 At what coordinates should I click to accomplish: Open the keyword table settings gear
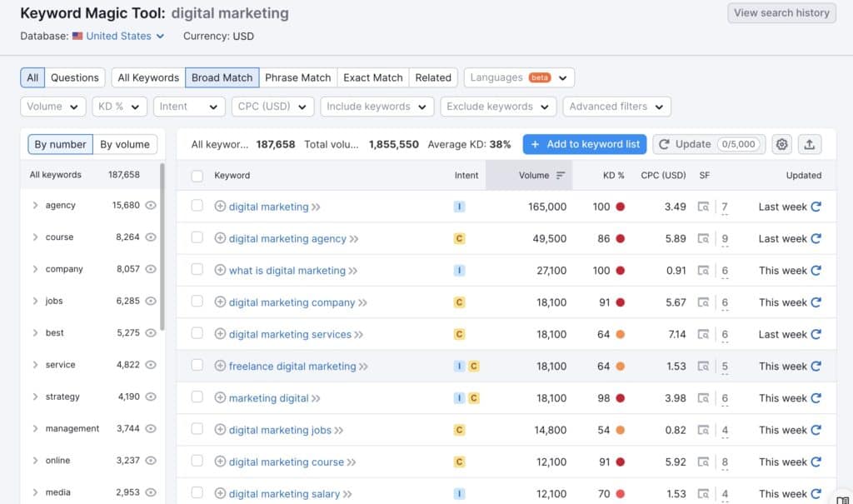pos(781,144)
